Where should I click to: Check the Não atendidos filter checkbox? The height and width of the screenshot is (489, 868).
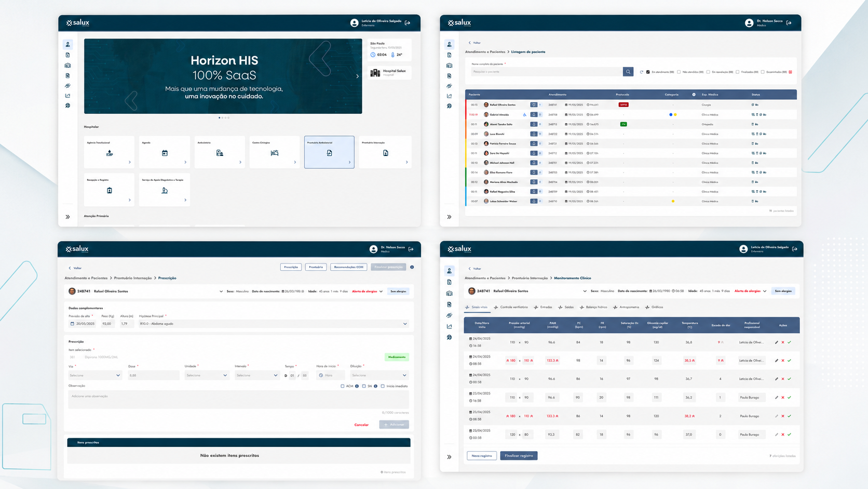tap(679, 72)
